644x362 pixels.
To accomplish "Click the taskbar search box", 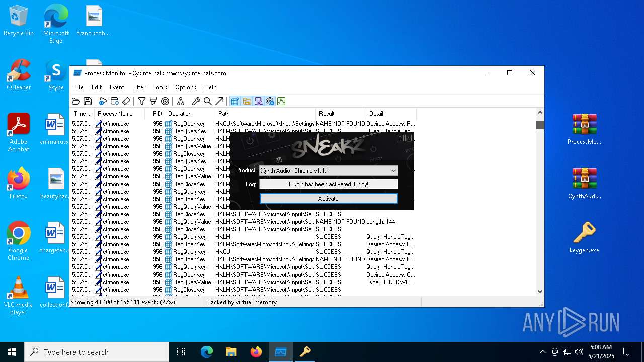I will pos(97,352).
